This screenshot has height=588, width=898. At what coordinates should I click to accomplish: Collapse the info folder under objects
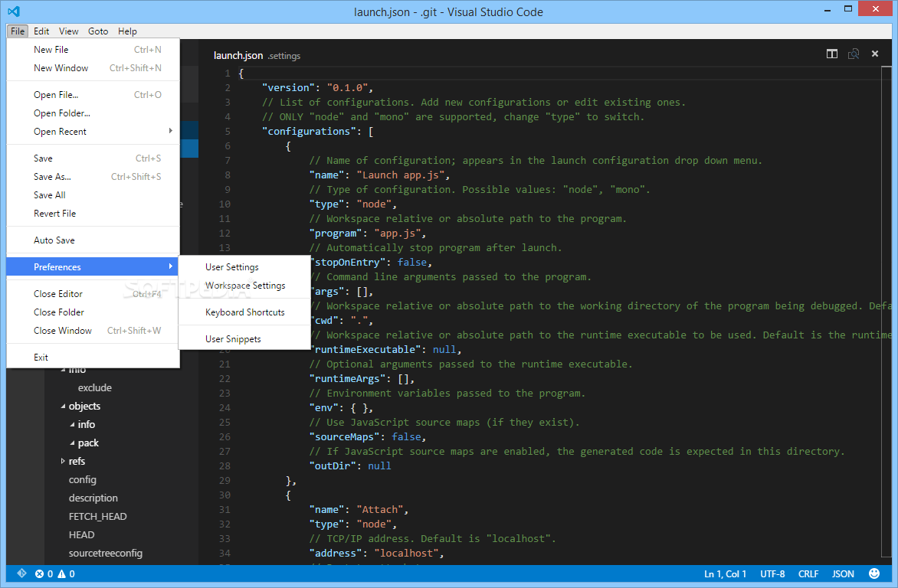coord(72,425)
